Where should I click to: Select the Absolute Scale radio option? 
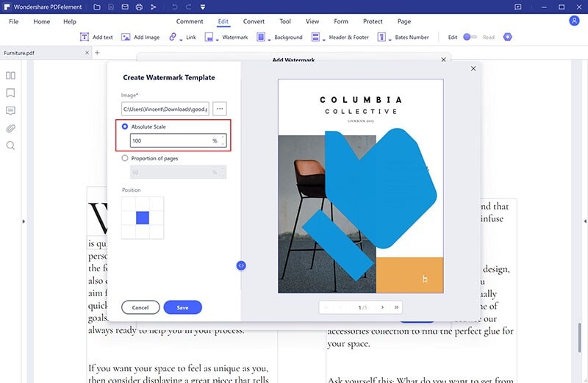(x=125, y=126)
